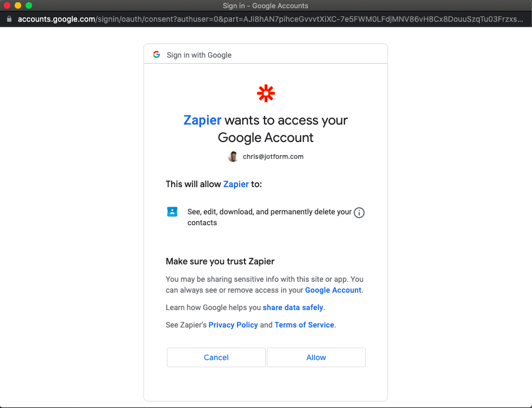Maximize the window using the green button
Viewport: 532px width, 408px height.
pyautogui.click(x=29, y=5)
